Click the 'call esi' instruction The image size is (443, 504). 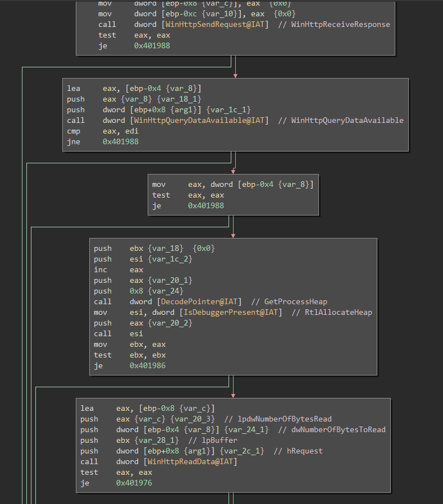(118, 334)
